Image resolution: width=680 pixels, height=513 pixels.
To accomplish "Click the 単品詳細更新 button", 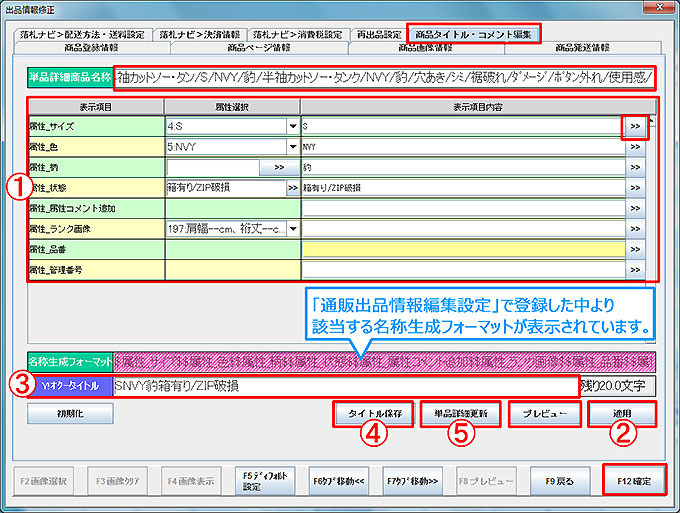I will [x=461, y=414].
